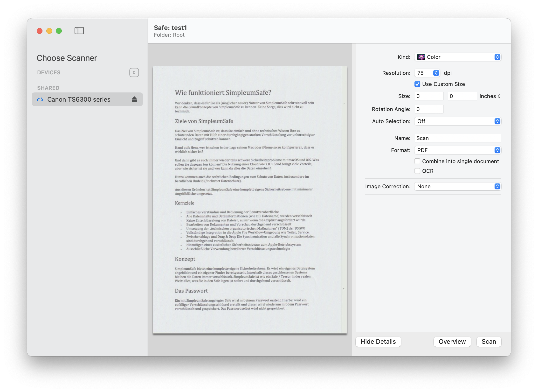Click the devices count badge showing 0
The height and width of the screenshot is (392, 538).
[134, 72]
